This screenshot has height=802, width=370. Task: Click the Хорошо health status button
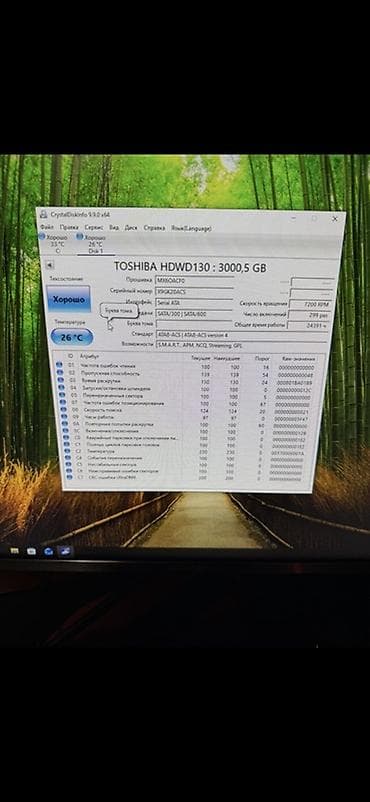pos(68,299)
